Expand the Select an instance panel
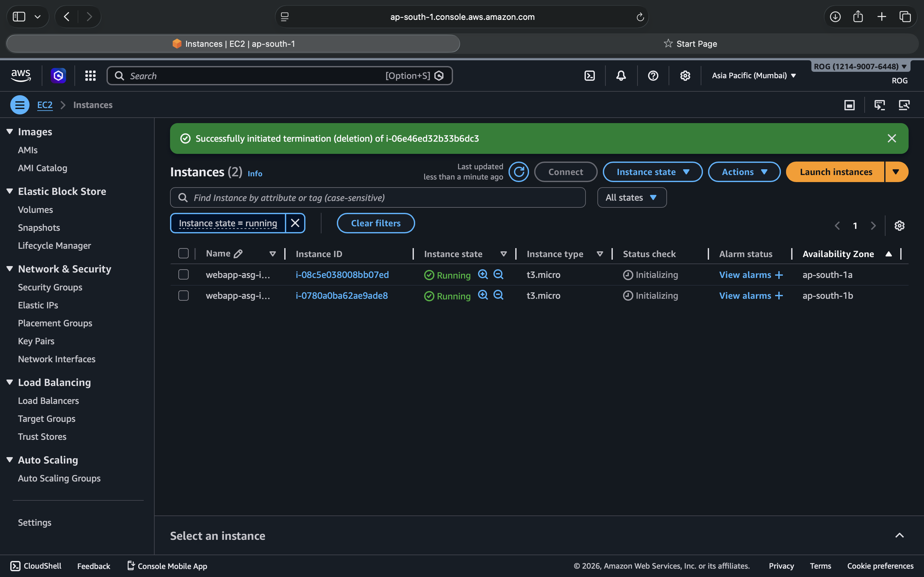 (899, 535)
